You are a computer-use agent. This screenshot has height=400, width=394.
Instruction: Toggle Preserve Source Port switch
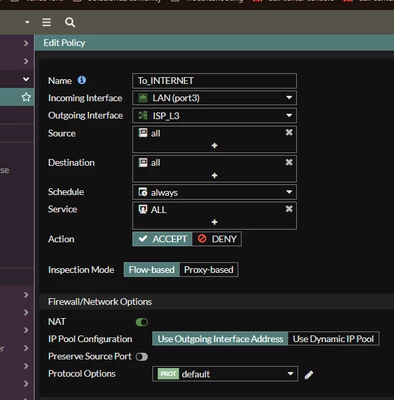[x=142, y=357]
